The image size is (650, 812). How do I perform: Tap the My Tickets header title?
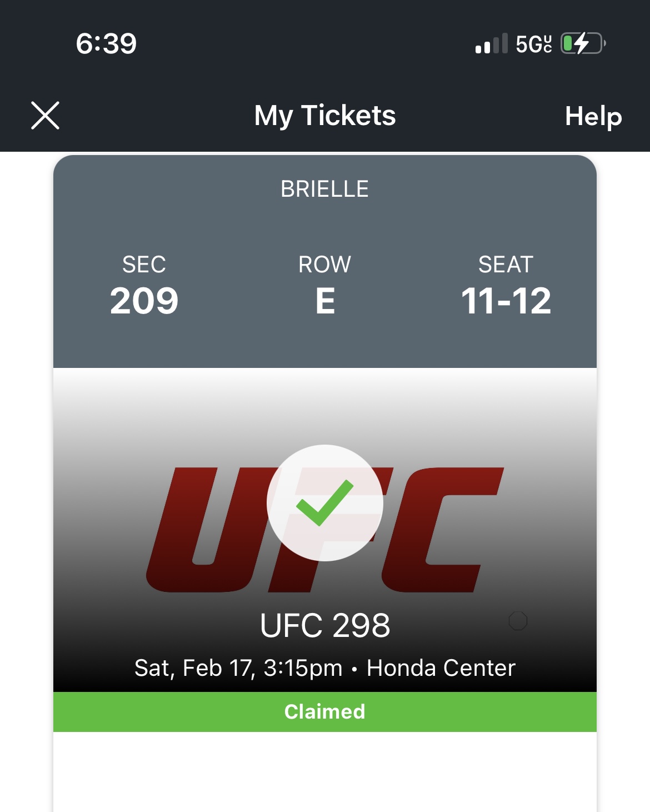point(325,116)
